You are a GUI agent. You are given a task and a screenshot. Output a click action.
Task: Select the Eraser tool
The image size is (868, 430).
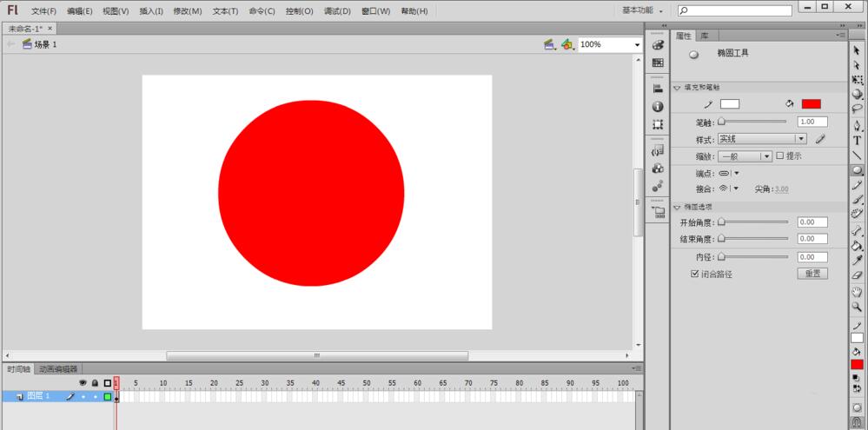click(x=857, y=275)
